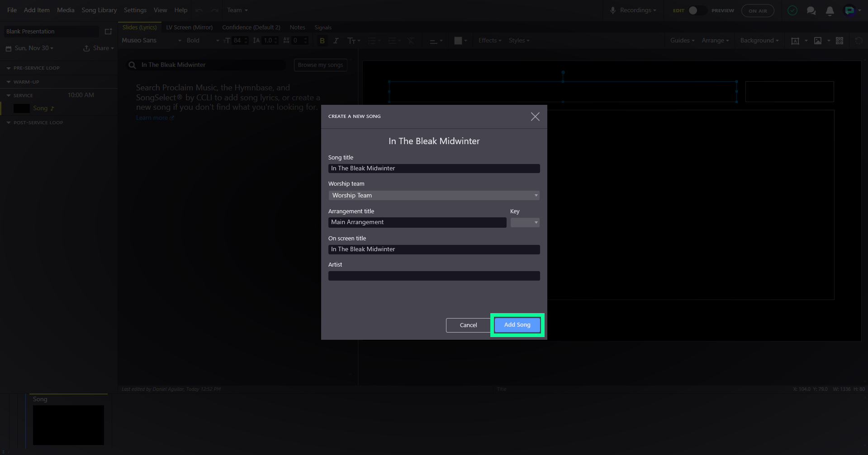Click the Artist input field
Screen dimensions: 868x455
pos(434,276)
